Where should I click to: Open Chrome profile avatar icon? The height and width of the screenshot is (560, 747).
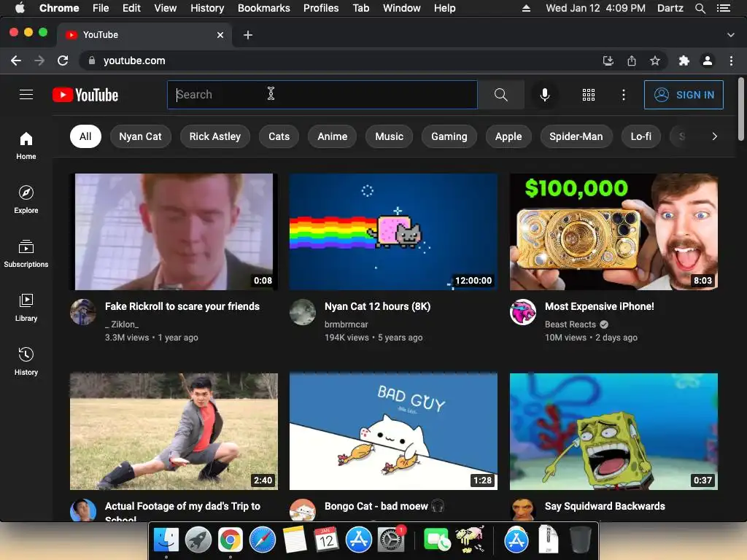[x=708, y=61]
